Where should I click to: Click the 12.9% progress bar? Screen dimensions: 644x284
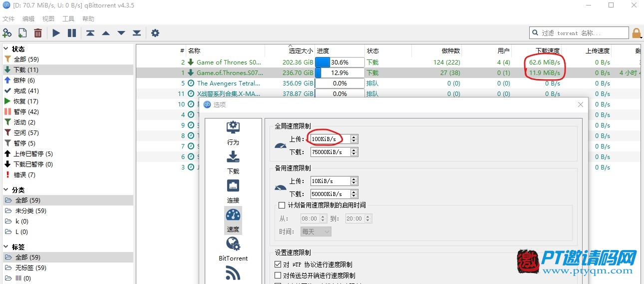339,73
